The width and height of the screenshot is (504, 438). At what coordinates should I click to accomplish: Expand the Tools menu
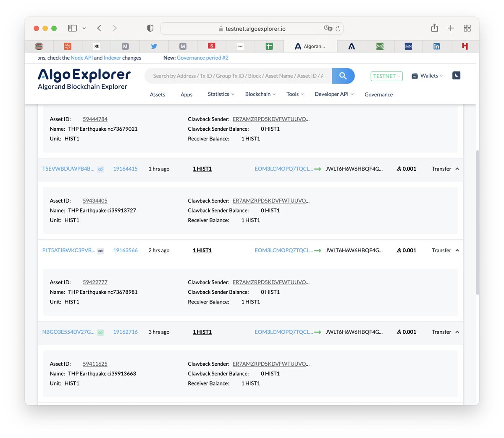point(295,94)
